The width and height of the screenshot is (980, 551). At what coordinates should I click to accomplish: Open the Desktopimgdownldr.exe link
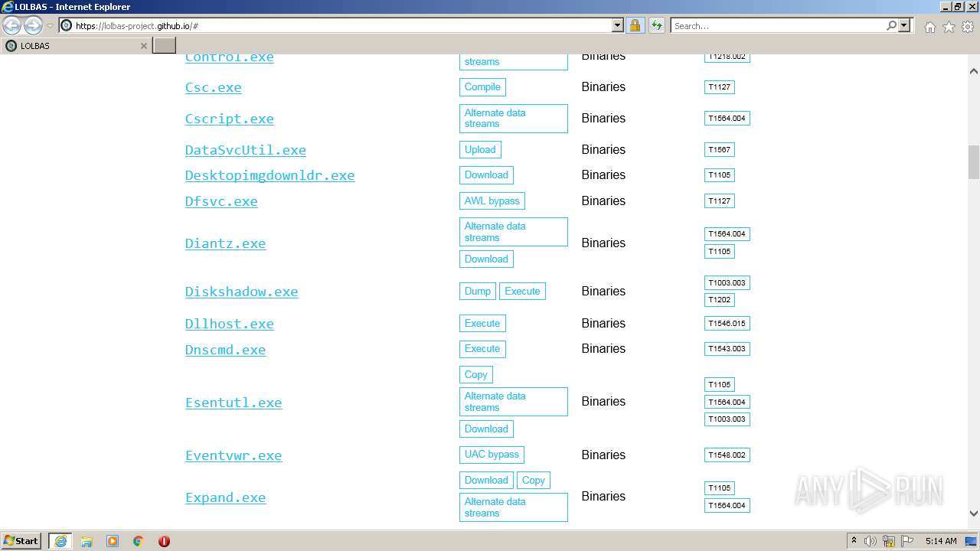tap(269, 175)
